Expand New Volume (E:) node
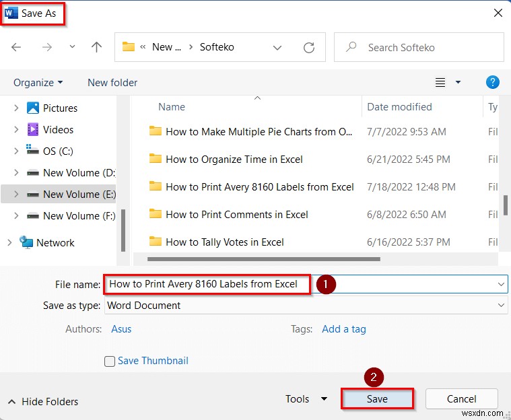The height and width of the screenshot is (420, 511). [x=16, y=195]
